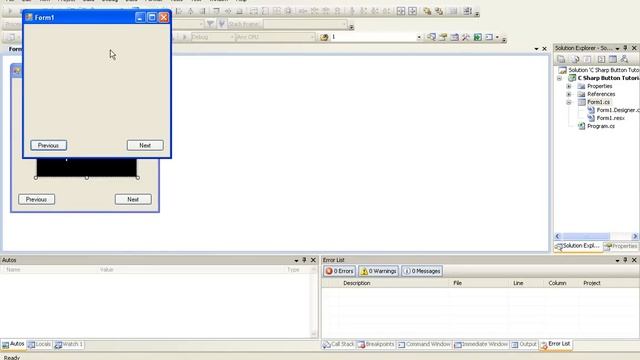Viewport: 640px width, 360px height.
Task: Click the Solution Explorer horizontal scrollbar thumb
Action: tap(586, 236)
